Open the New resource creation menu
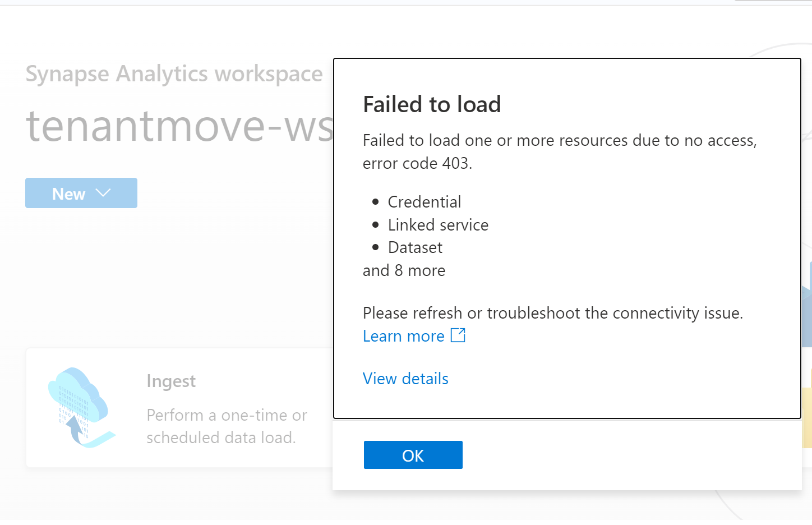 68,193
